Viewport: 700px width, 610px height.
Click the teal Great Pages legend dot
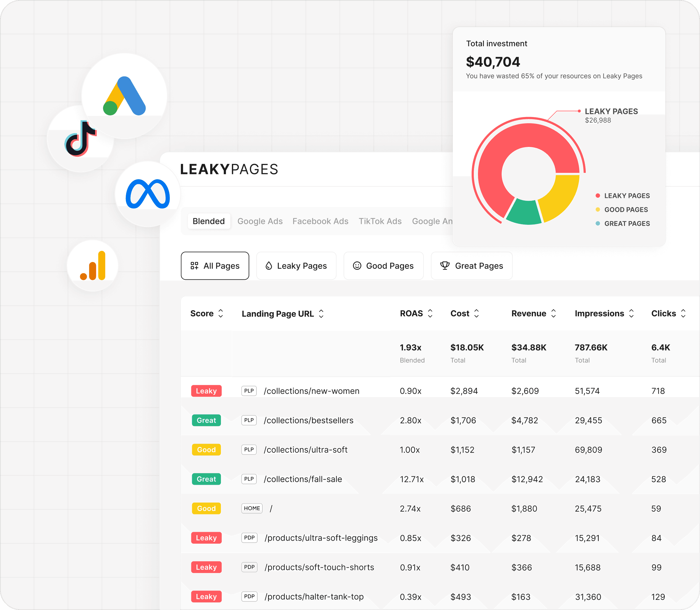pos(598,224)
